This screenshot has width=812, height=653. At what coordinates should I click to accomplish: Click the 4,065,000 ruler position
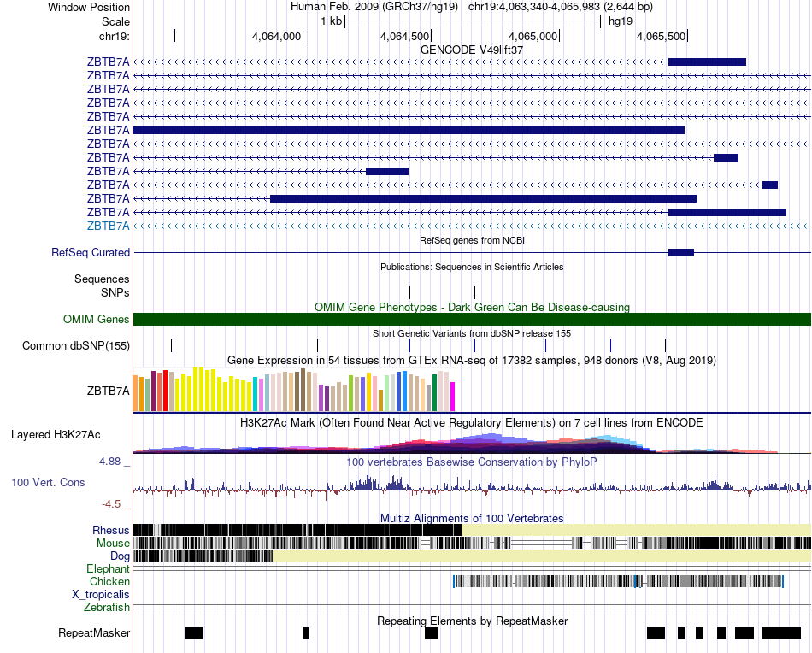pos(533,36)
